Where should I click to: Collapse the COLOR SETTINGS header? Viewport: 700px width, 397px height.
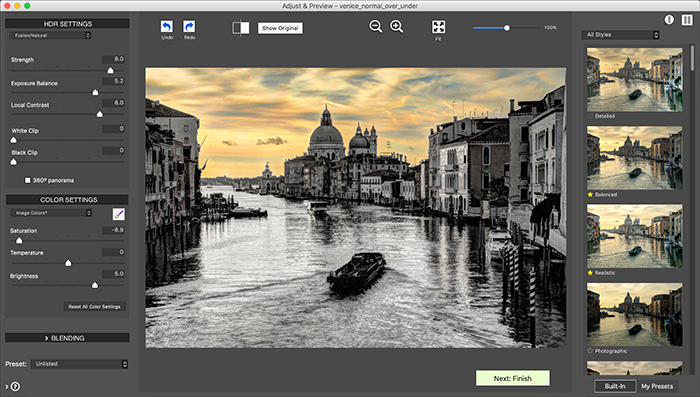(67, 200)
